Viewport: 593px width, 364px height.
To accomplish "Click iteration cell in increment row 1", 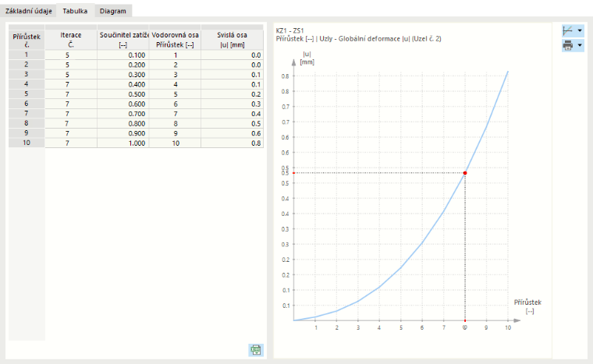I will [x=71, y=55].
